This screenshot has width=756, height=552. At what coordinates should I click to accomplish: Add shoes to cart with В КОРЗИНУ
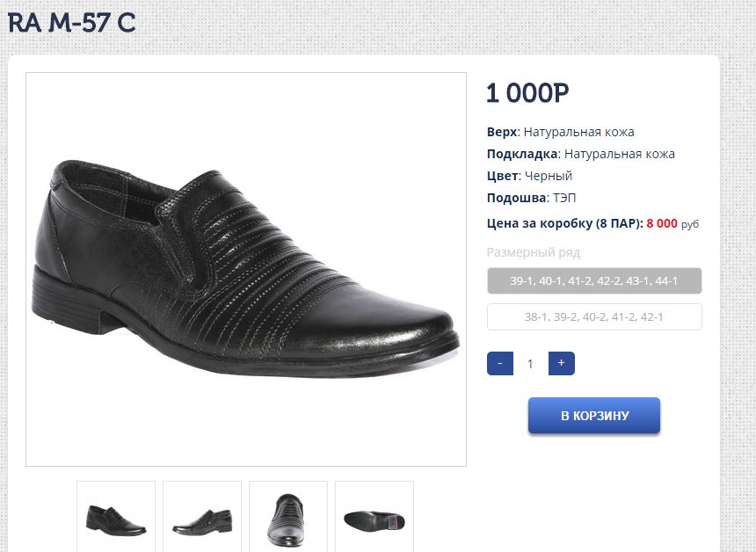pos(594,416)
